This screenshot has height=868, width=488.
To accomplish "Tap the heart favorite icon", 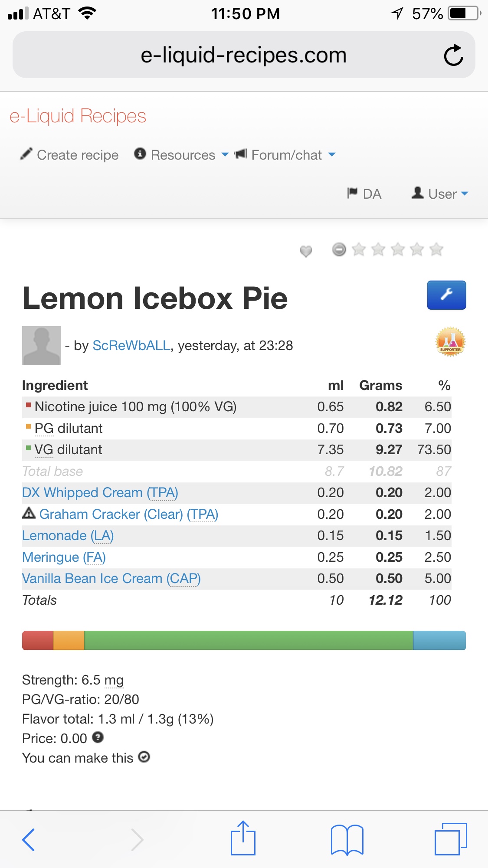I will [306, 251].
